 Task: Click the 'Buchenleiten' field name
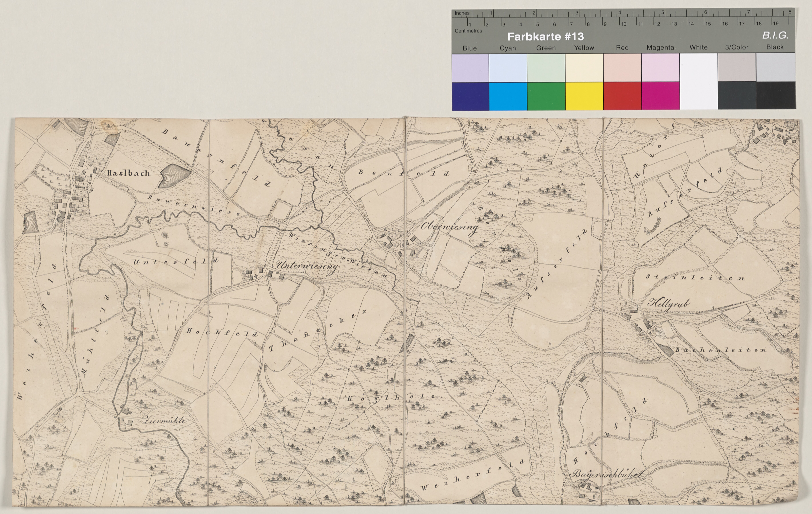point(721,350)
